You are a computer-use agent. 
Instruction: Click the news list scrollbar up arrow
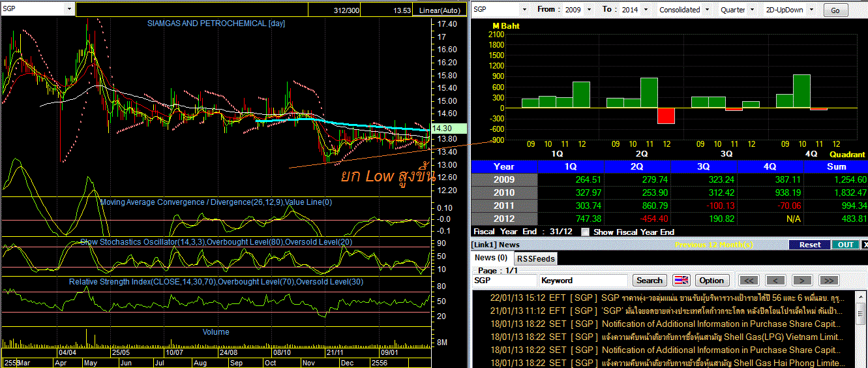(x=861, y=296)
